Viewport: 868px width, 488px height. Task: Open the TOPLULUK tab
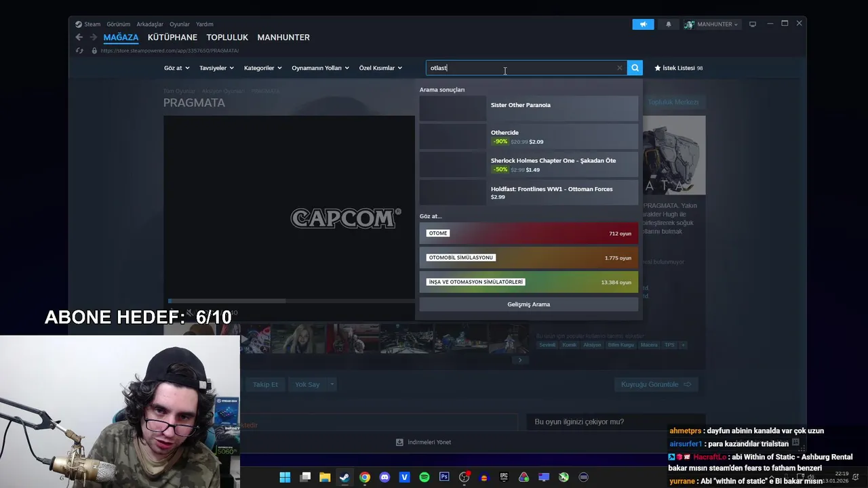pos(227,37)
